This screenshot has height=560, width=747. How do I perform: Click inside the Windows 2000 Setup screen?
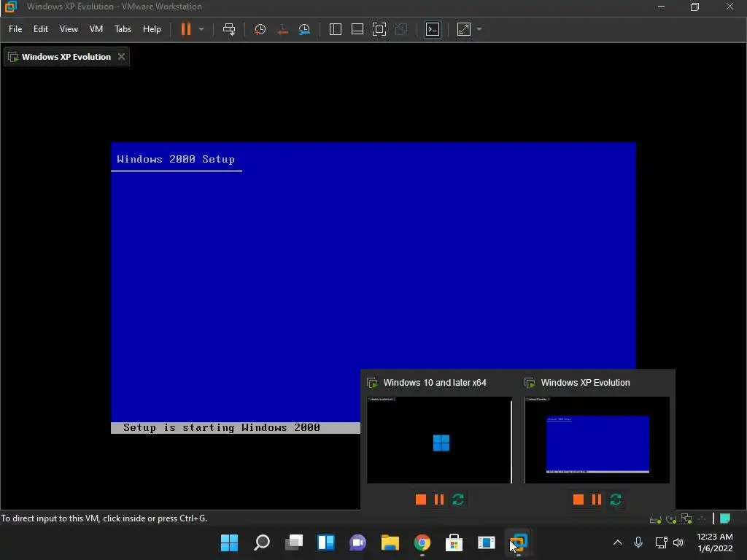tap(373, 287)
